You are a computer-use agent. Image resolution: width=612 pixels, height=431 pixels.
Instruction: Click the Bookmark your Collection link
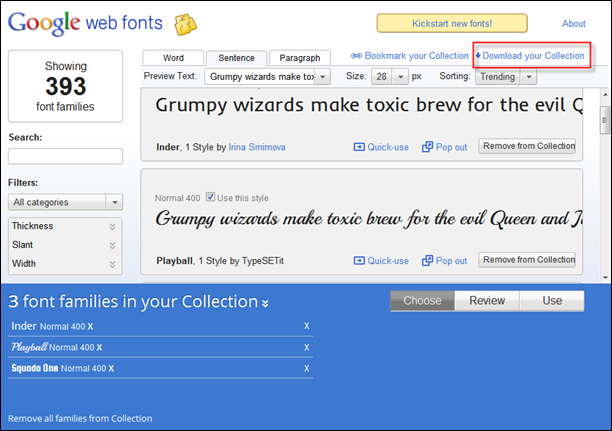(409, 56)
